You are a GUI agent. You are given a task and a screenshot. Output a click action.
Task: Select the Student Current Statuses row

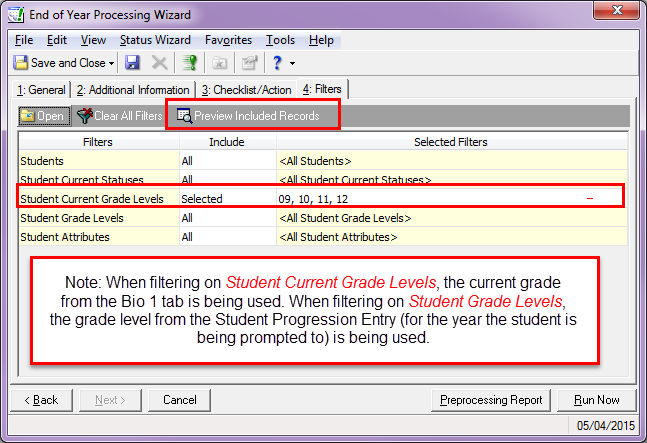(323, 179)
